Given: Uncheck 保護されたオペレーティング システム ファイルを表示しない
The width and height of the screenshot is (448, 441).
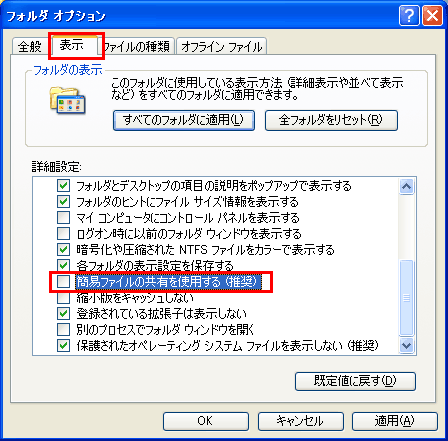Looking at the screenshot, I should 63,346.
